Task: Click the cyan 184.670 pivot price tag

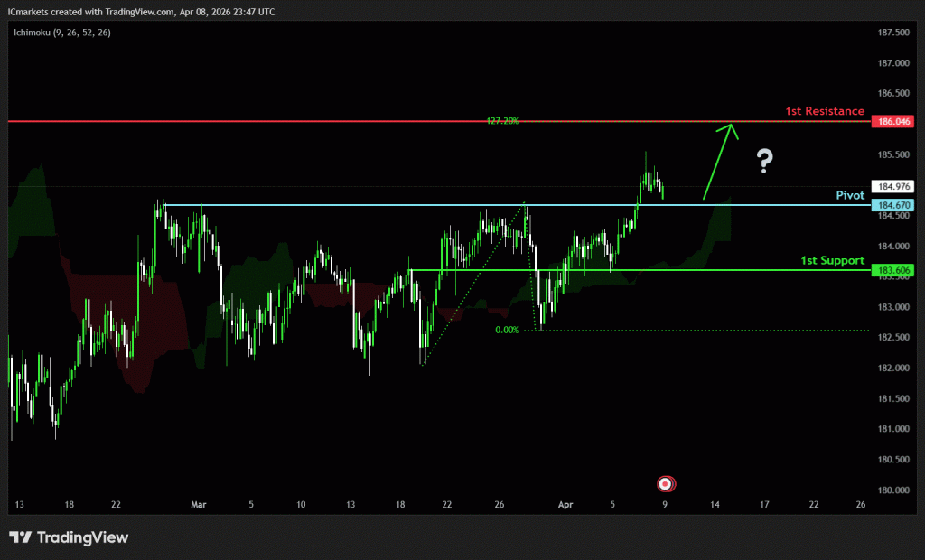Action: point(892,205)
